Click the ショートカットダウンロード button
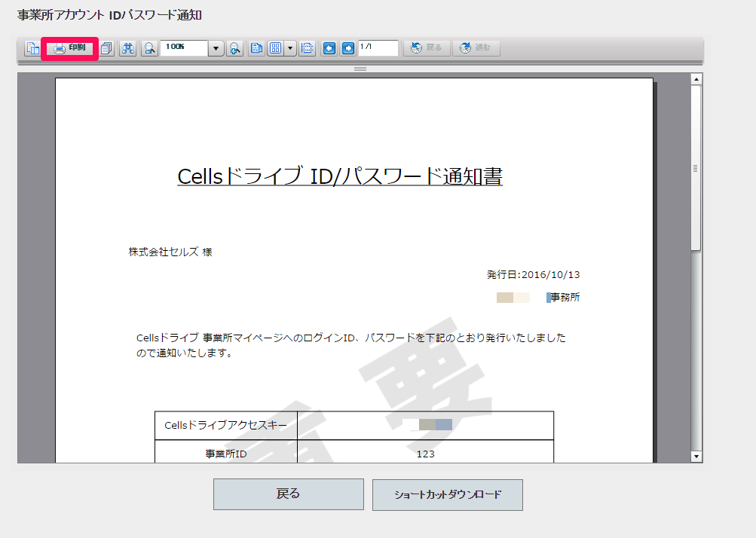 (448, 494)
